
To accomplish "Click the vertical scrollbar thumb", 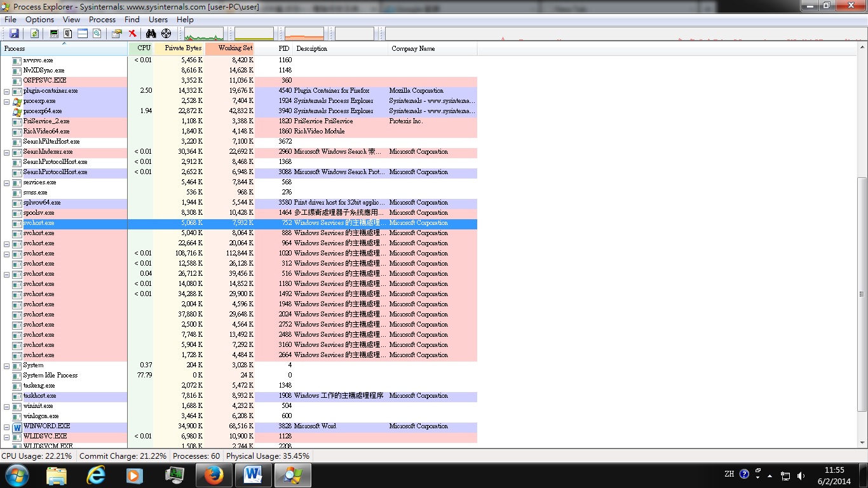I will click(862, 295).
